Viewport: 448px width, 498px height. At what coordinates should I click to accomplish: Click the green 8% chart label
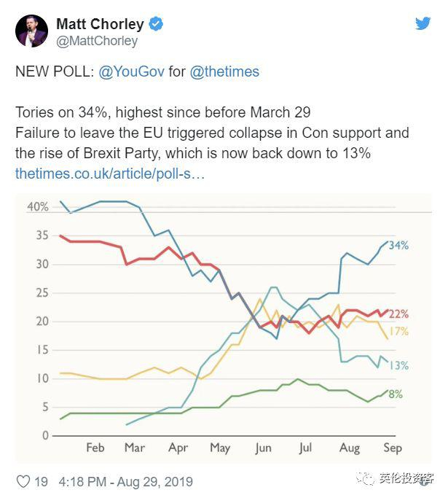click(396, 394)
